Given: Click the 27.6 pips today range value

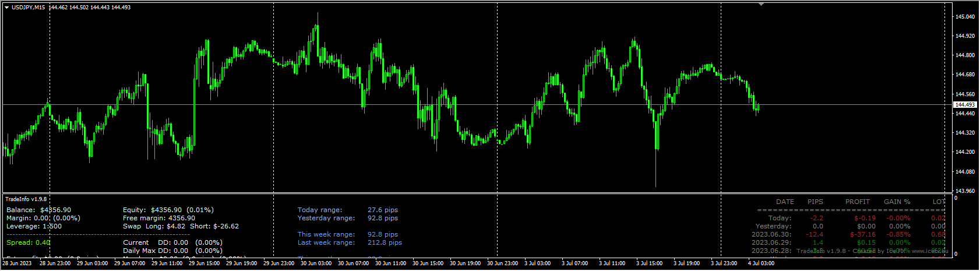Looking at the screenshot, I should pos(383,210).
